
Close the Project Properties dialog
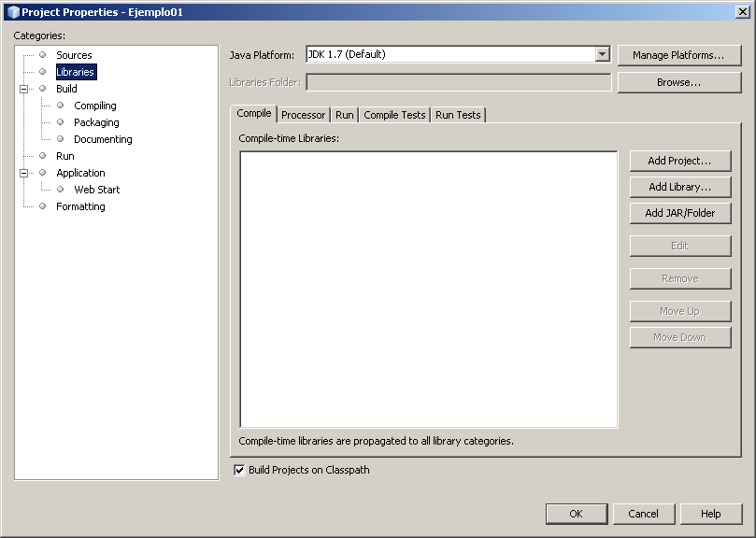(743, 12)
